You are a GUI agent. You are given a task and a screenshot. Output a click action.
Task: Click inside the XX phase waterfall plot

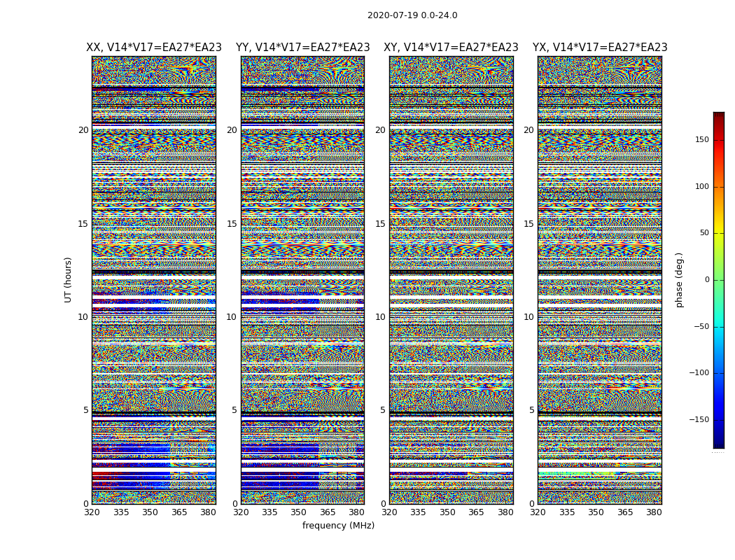click(154, 280)
